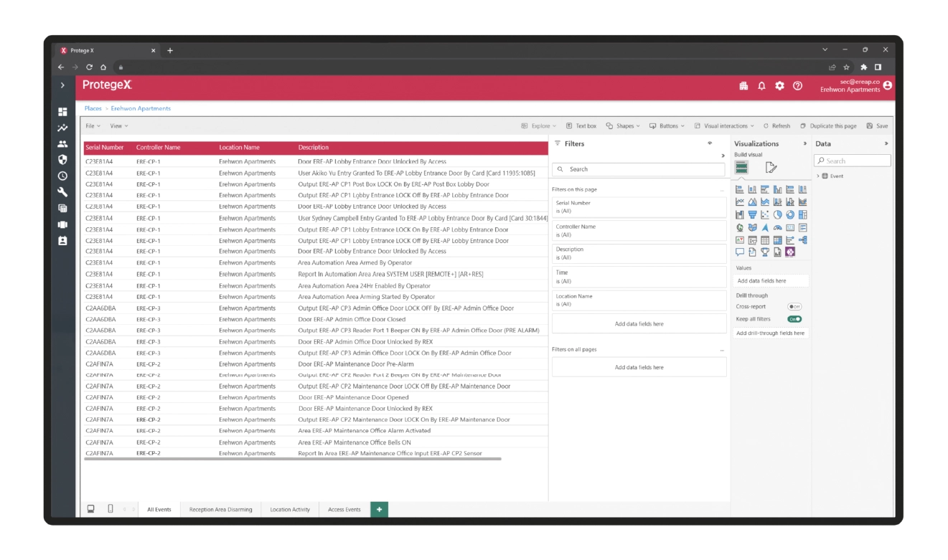Click the Data pane search field
Screen dimensions: 948x560
pos(853,161)
